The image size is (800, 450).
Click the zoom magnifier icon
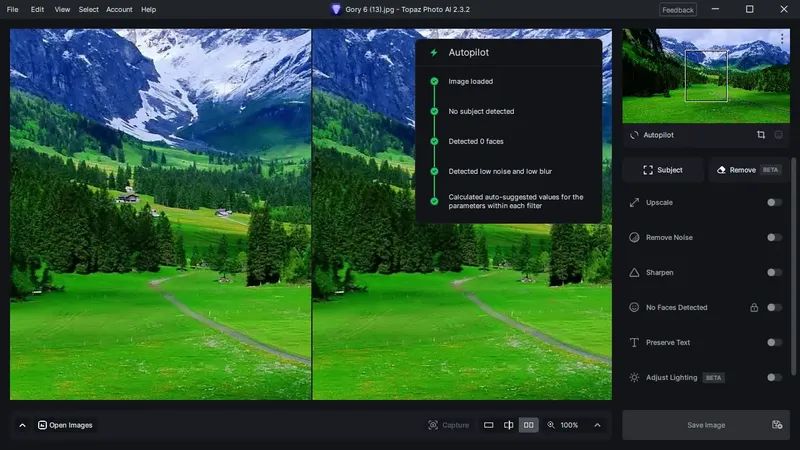click(551, 425)
